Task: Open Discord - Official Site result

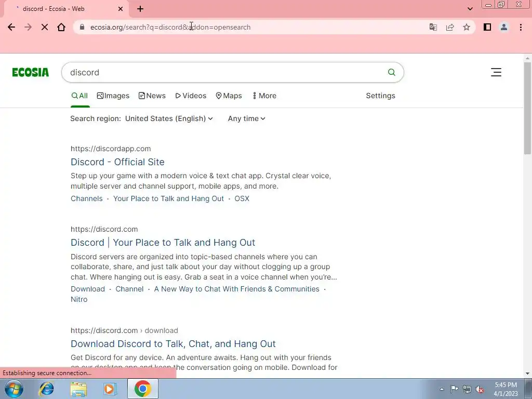Action: click(117, 162)
